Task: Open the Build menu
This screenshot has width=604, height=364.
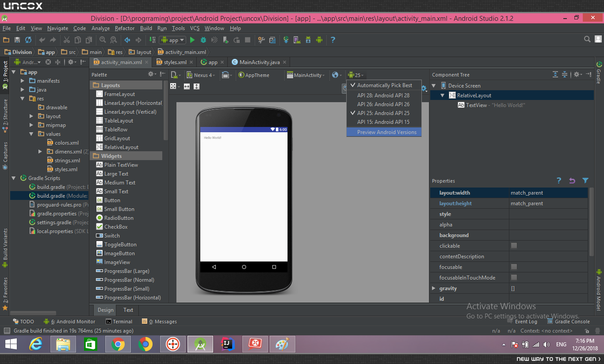Action: (146, 28)
